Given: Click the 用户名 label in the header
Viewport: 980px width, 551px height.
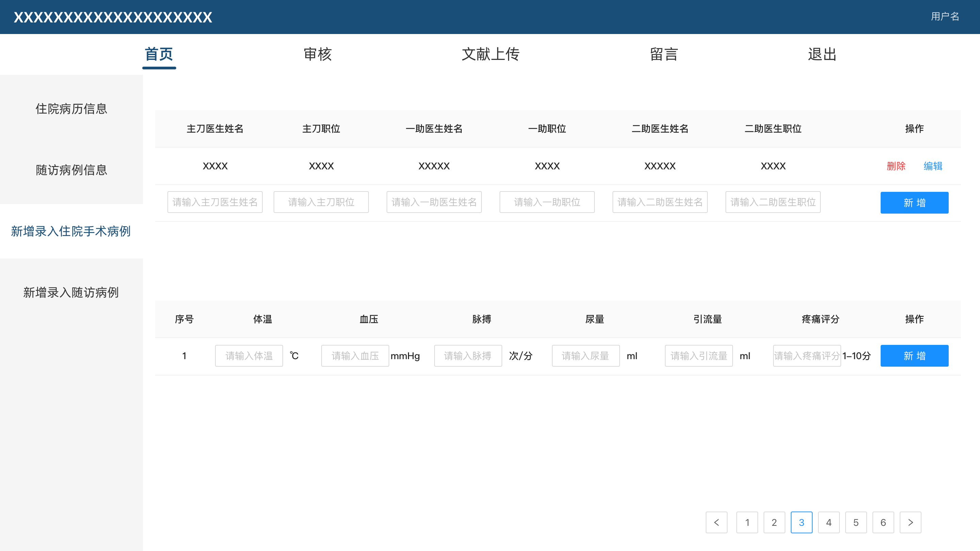Looking at the screenshot, I should pos(945,16).
